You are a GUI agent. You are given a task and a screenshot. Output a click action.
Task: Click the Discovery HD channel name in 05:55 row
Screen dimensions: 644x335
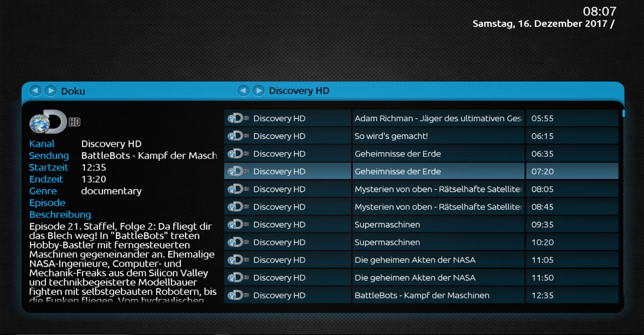pyautogui.click(x=279, y=118)
